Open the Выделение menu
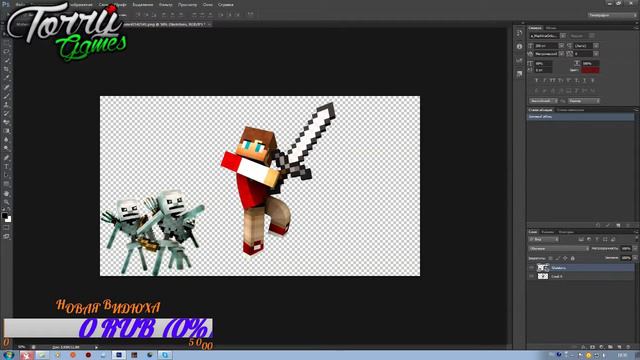 (x=143, y=5)
